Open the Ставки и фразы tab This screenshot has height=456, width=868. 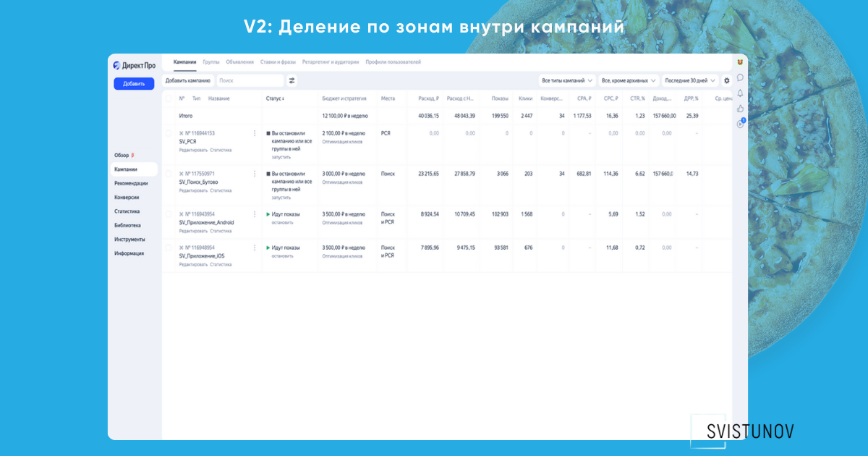tap(278, 62)
